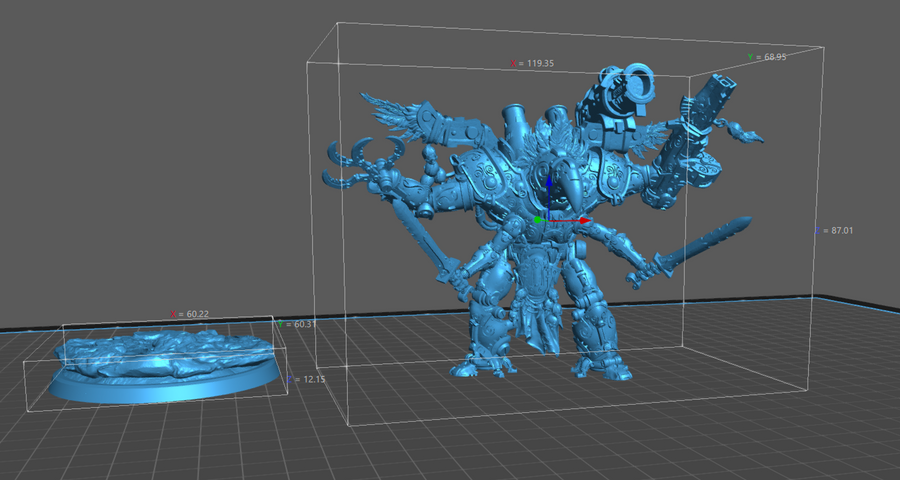Click the blue Z-axis arrow of the gizmo
Viewport: 900px width, 480px height.
(x=548, y=185)
